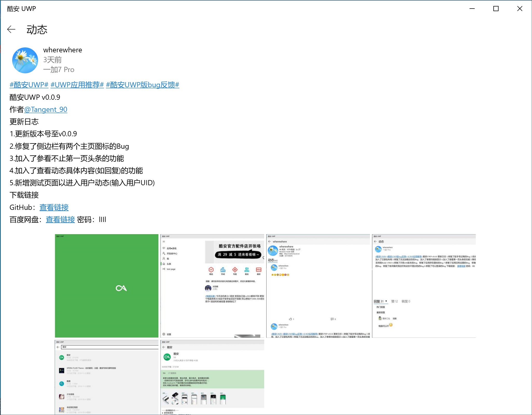Click the 百度网盘 查看链接 download link
532x415 pixels.
click(60, 219)
